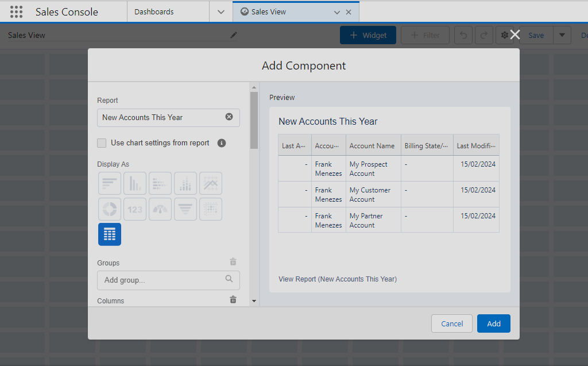Screen dimensions: 588x366
Task: Clear the New Accounts This Year report
Action: point(229,117)
